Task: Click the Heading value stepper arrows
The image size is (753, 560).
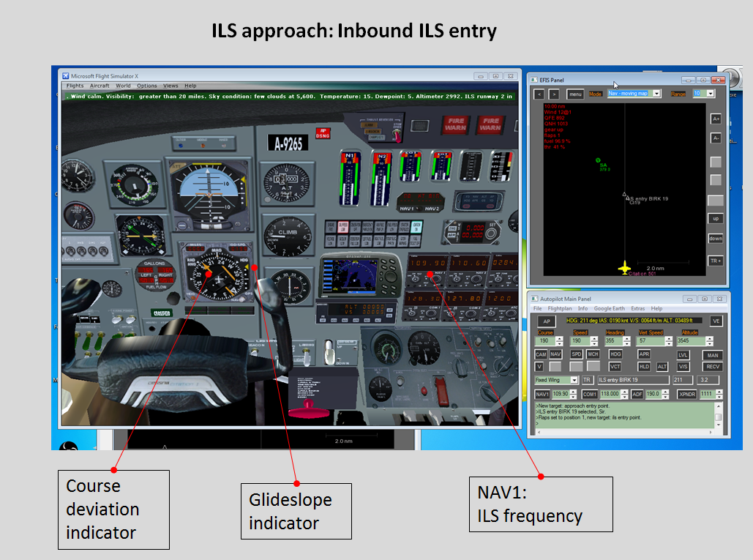Action: (x=626, y=341)
